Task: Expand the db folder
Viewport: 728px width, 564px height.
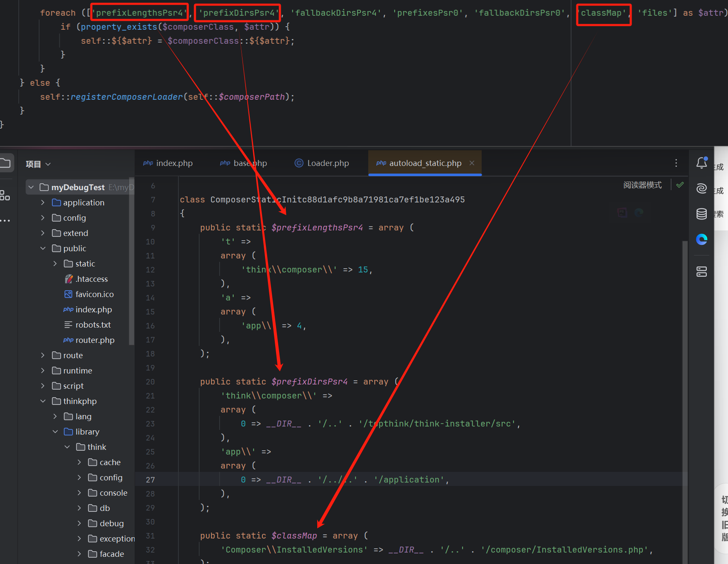Action: tap(79, 508)
